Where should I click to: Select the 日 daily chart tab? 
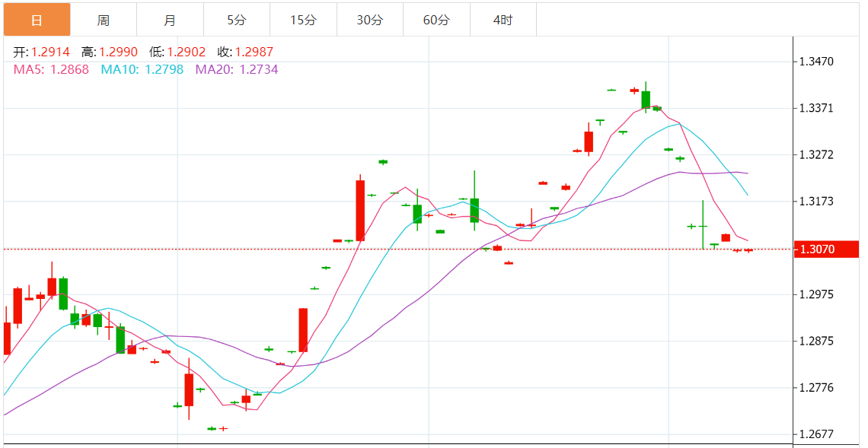[x=37, y=20]
